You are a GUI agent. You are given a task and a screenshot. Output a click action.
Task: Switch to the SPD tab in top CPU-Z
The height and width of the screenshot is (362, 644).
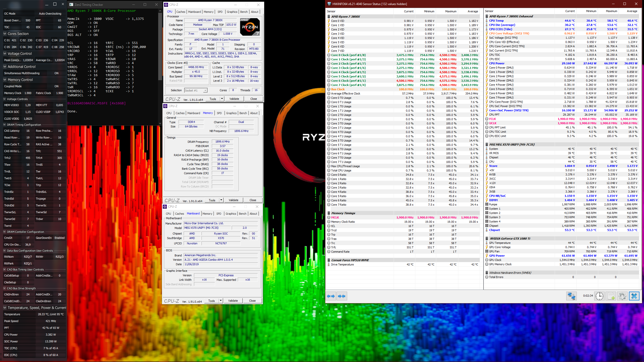[x=220, y=12]
